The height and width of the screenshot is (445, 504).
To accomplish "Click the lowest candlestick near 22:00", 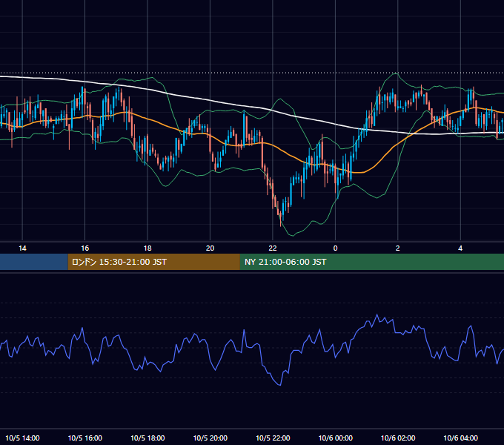I will pyautogui.click(x=280, y=219).
